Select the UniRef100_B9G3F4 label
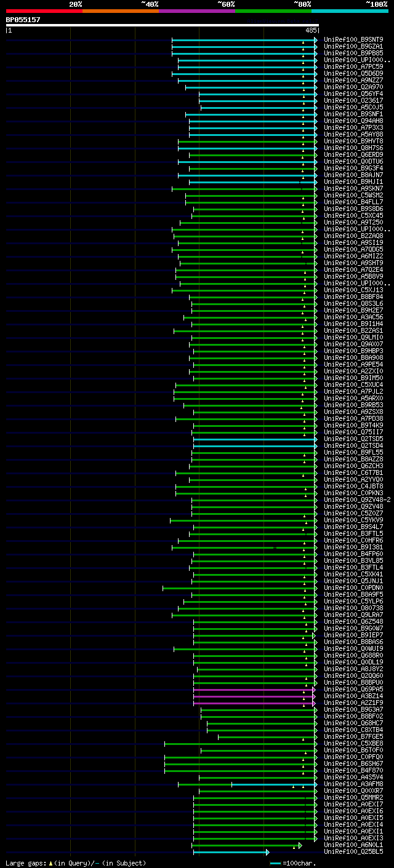Viewport: 394px width, 868px height. 353,169
